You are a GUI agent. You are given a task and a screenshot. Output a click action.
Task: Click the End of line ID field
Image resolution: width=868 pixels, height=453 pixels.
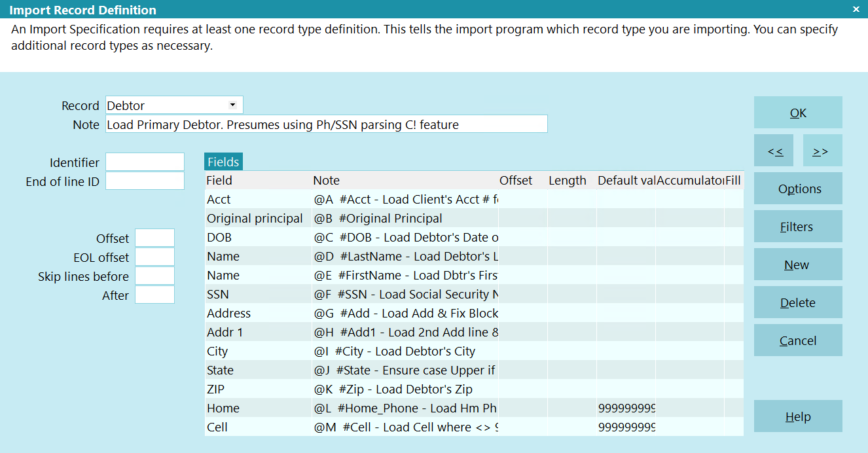[145, 181]
